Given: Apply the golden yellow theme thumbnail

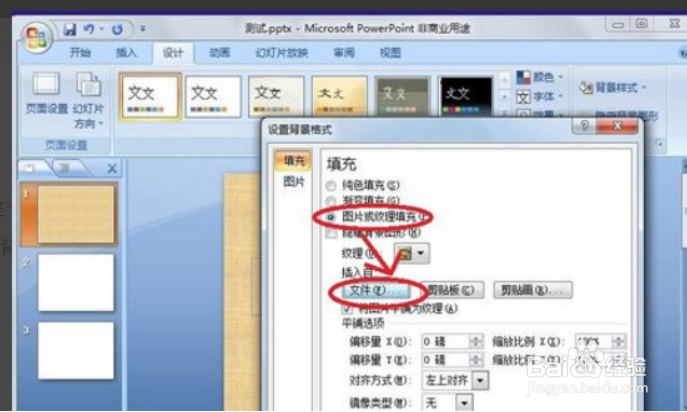Looking at the screenshot, I should pos(340,96).
